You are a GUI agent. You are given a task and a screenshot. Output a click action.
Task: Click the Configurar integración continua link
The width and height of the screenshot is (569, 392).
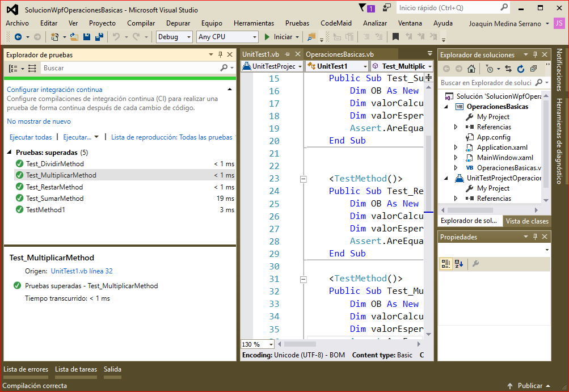coord(54,90)
